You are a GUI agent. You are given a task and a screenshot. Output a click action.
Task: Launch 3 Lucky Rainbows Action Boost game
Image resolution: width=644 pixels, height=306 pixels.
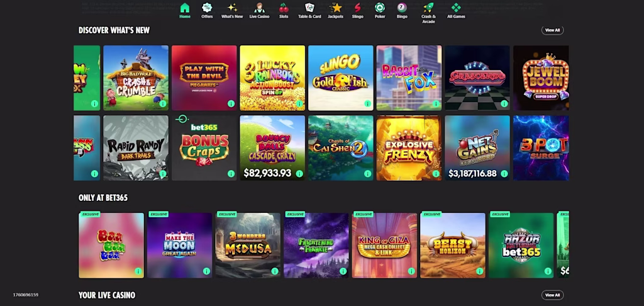pyautogui.click(x=272, y=77)
